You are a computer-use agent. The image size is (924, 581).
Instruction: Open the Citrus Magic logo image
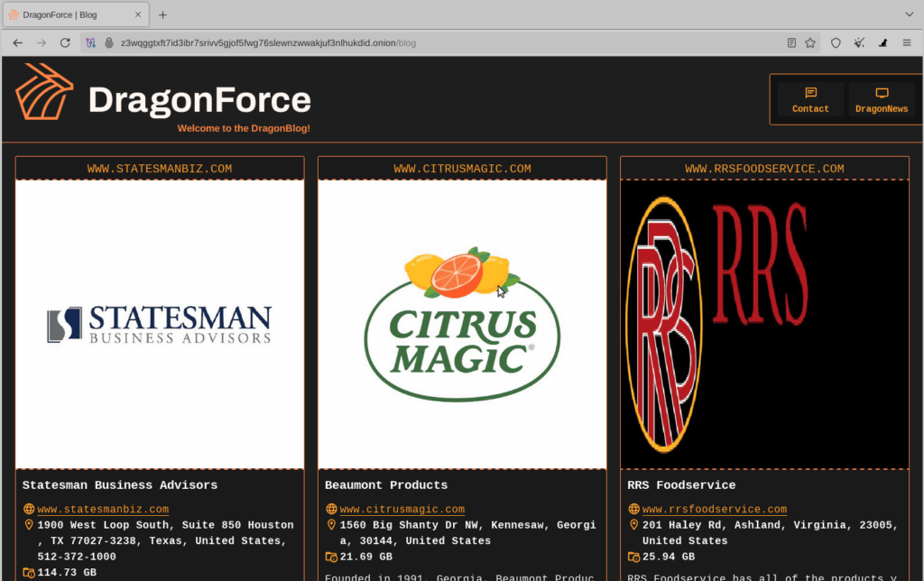coord(462,325)
